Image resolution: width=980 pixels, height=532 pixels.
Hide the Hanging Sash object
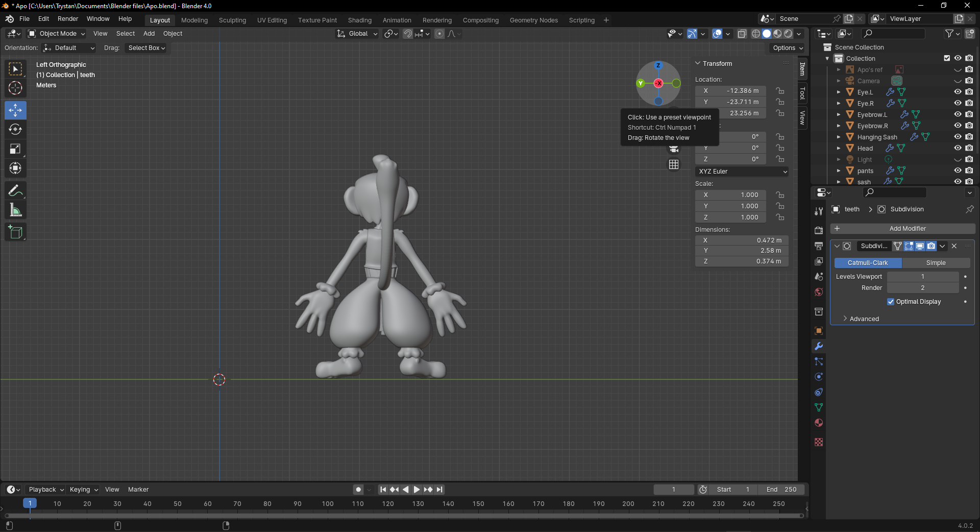point(958,137)
